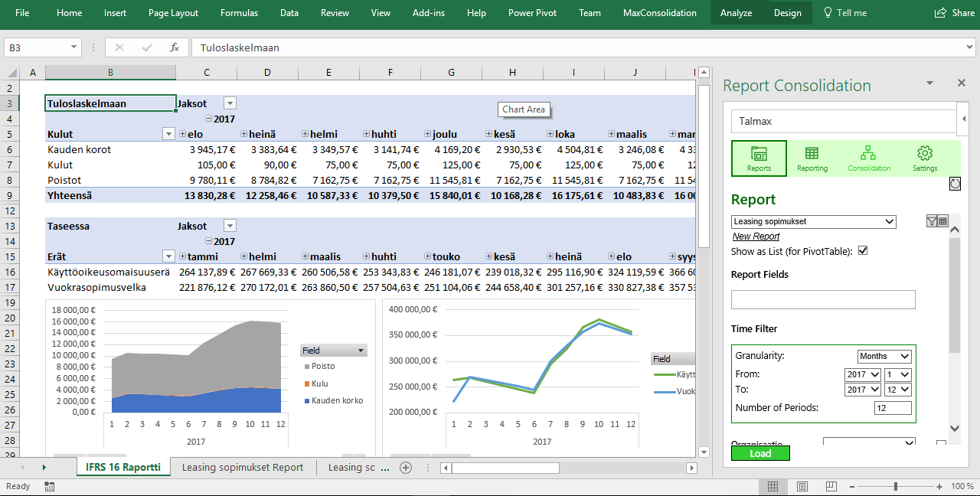Open the Jaksot filter dropdown in row 13
Screen dimensions: 980x496
point(230,226)
